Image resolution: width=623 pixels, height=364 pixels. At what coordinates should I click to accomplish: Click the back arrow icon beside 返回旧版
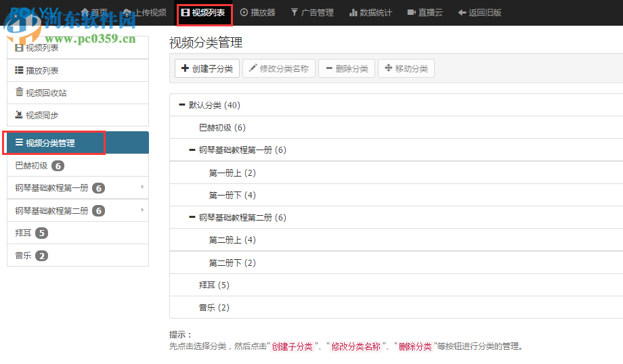[462, 13]
